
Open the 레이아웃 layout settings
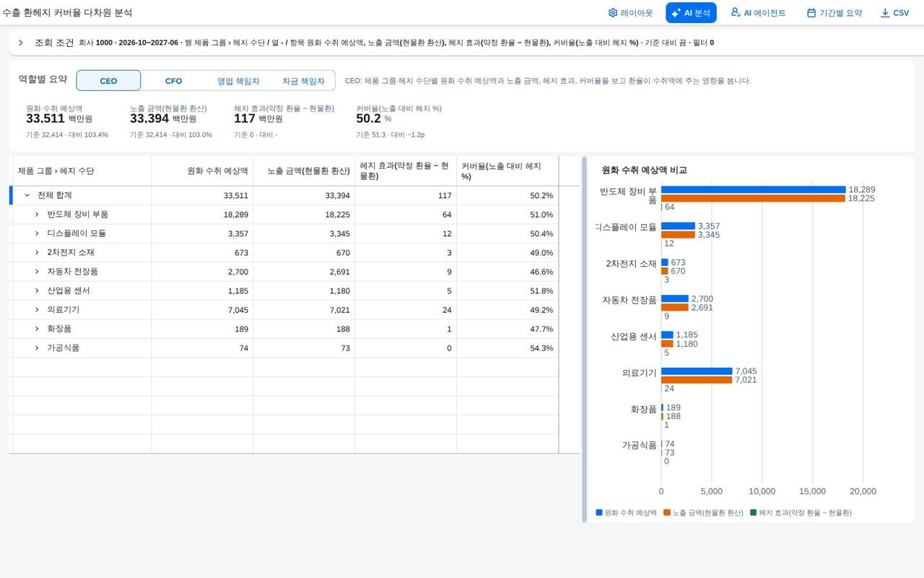click(629, 13)
